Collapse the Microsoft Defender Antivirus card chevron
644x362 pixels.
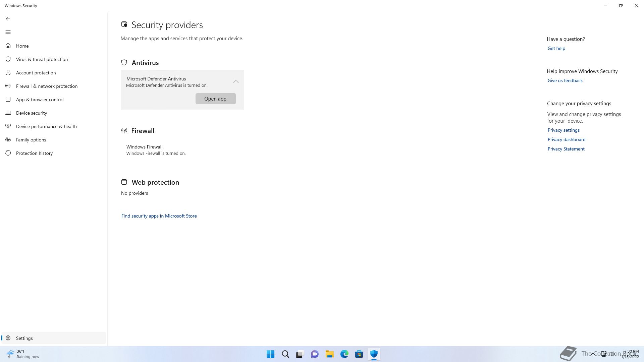(x=236, y=81)
